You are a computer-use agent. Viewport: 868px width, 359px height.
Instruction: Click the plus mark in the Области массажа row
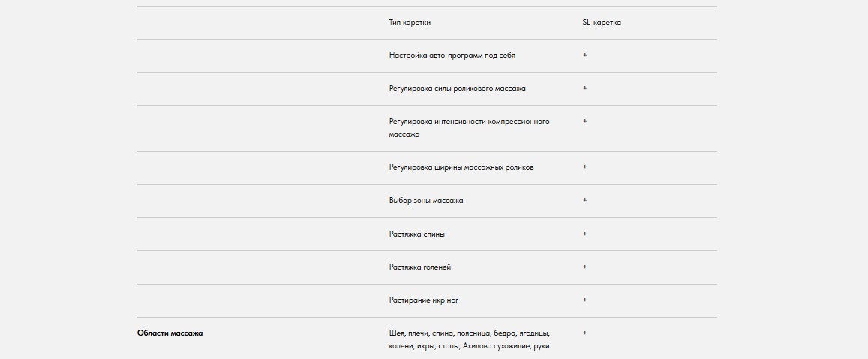(585, 333)
